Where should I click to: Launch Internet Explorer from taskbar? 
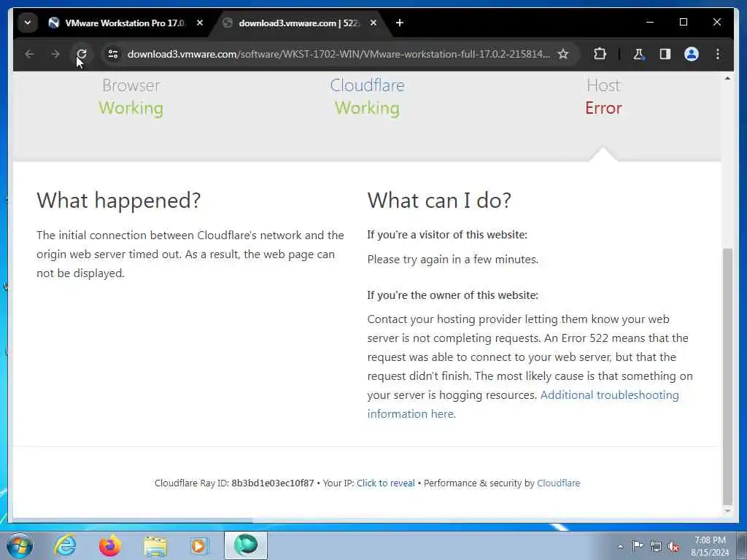tap(65, 545)
